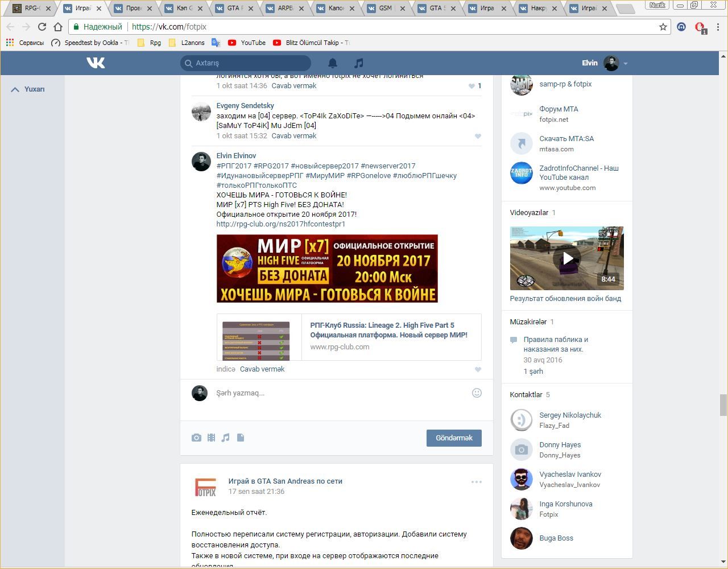Image resolution: width=728 pixels, height=569 pixels.
Task: Go to Chrome home page
Action: click(x=57, y=27)
